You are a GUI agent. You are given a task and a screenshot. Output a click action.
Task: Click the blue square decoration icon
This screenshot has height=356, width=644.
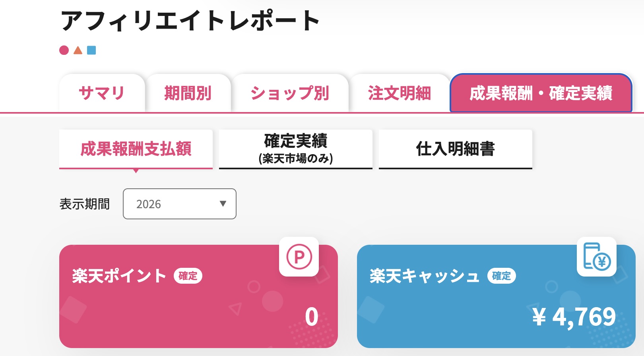coord(91,50)
